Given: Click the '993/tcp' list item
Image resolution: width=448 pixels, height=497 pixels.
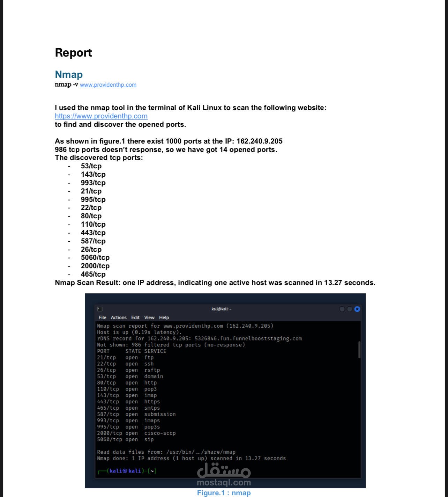Looking at the screenshot, I should (x=93, y=183).
